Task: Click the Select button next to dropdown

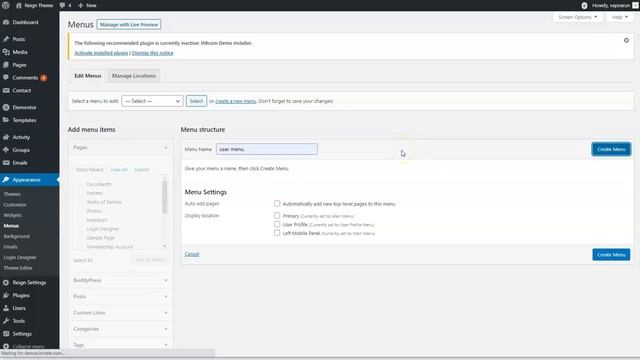Action: click(x=196, y=101)
